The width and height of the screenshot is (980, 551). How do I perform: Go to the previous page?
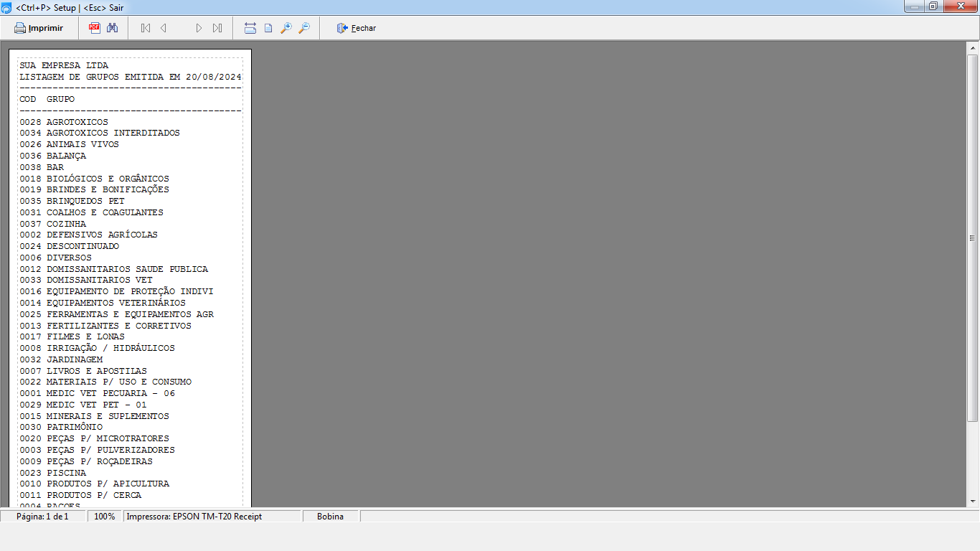pos(164,28)
